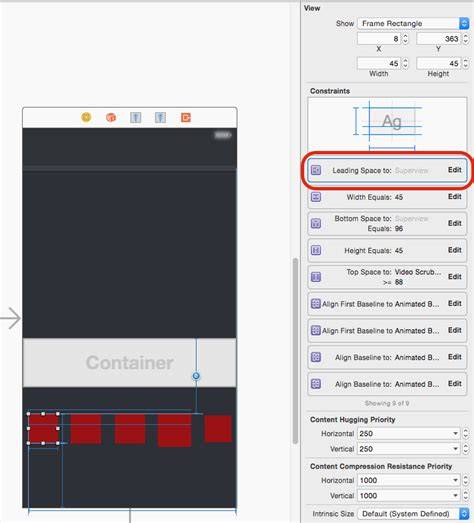Click the inspector vertical scrollbar
474x523 pixels.
pos(295,350)
